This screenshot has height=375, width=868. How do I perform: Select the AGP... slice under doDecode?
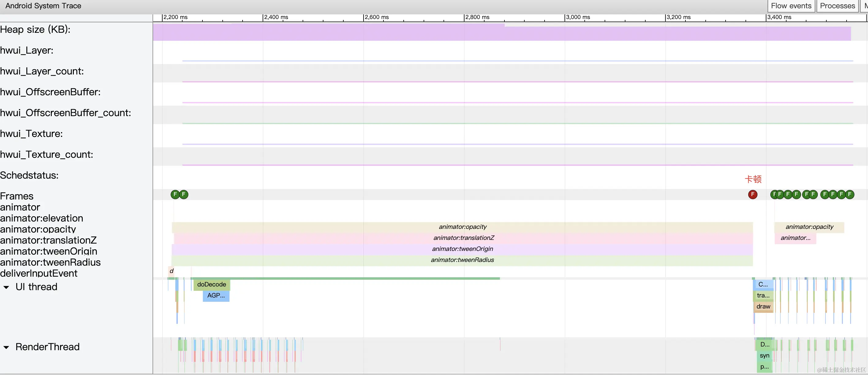point(216,295)
